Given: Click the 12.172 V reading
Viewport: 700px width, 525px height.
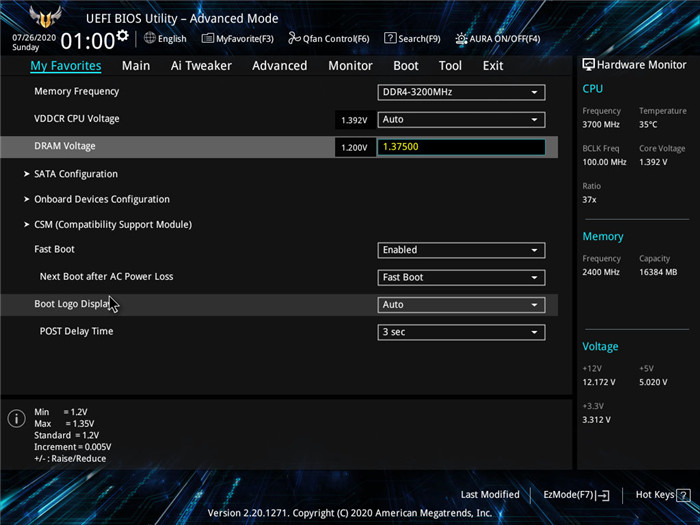Looking at the screenshot, I should (599, 382).
